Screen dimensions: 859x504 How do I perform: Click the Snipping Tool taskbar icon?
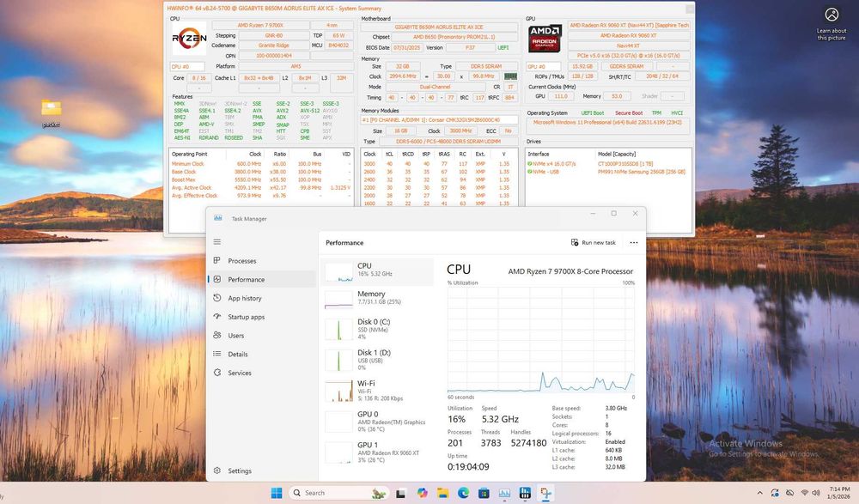(545, 493)
